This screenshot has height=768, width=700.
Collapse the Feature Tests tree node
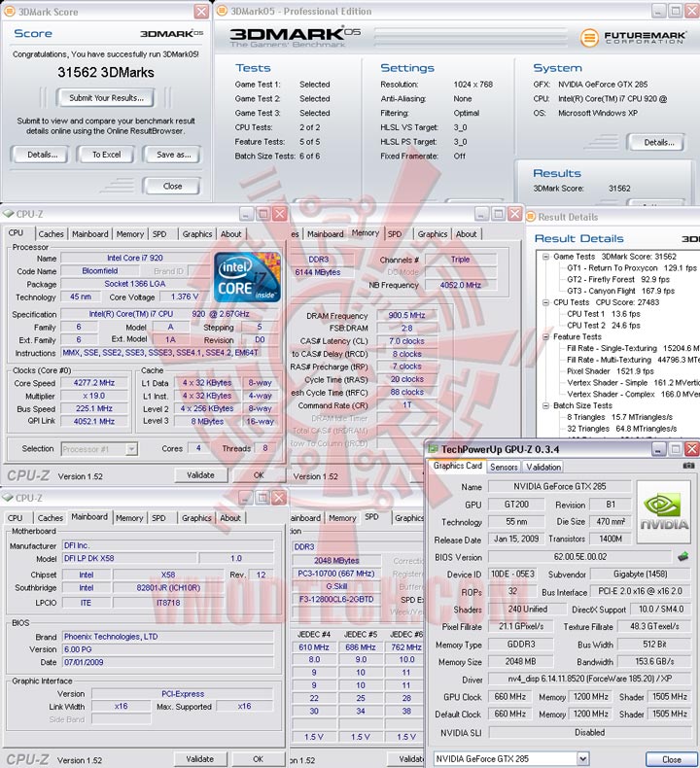coord(545,337)
